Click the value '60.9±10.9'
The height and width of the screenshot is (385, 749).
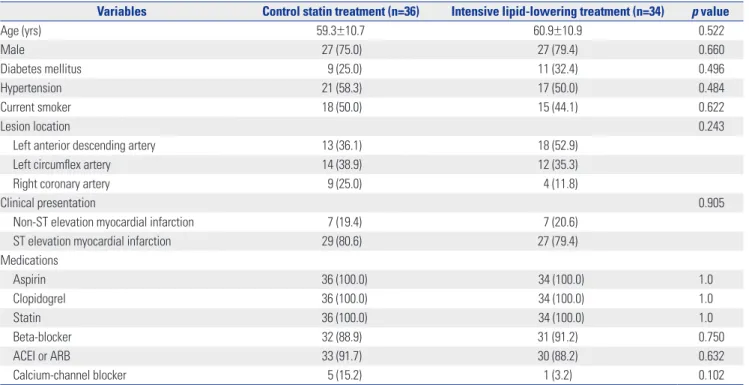coord(557,31)
